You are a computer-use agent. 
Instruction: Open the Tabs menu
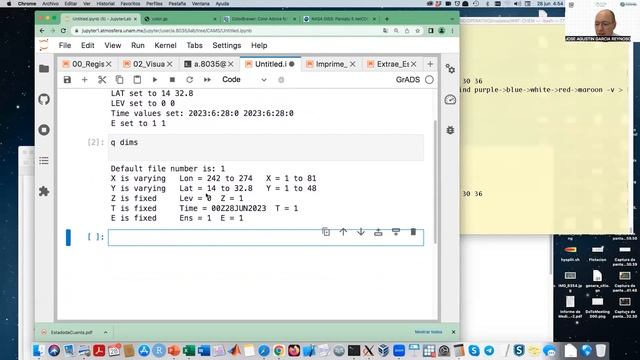pos(194,45)
